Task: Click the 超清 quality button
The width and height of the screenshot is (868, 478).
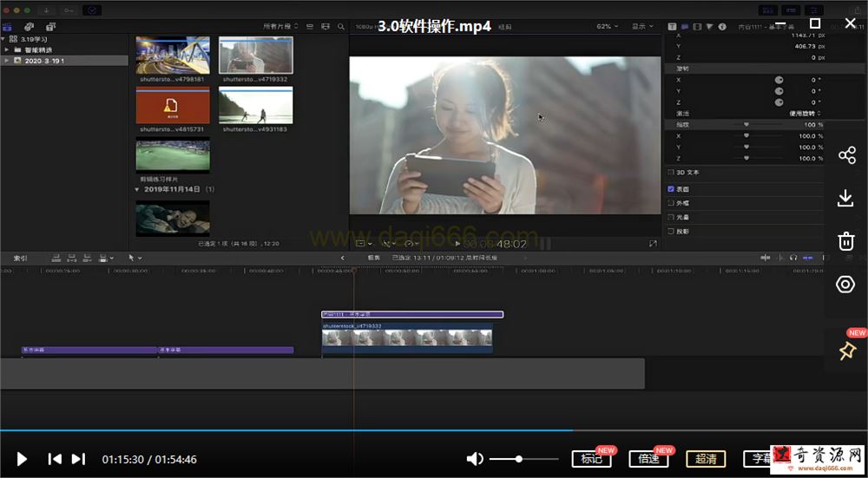Action: tap(706, 459)
